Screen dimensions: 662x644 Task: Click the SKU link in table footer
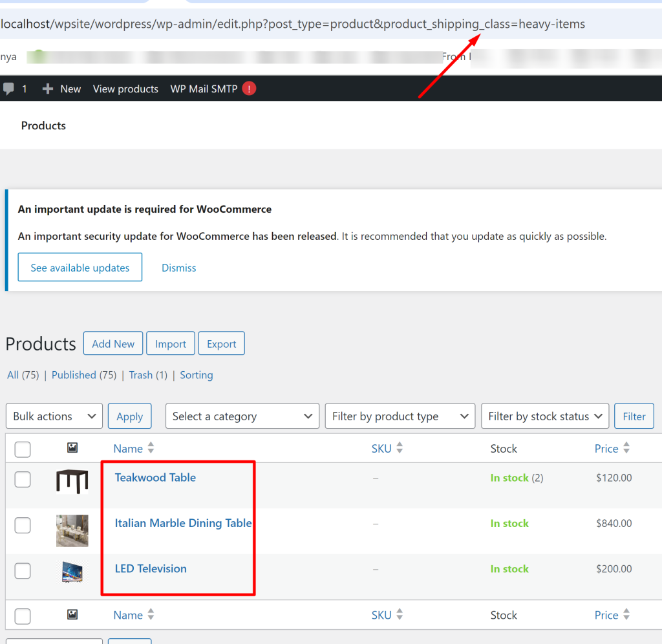[x=381, y=616]
